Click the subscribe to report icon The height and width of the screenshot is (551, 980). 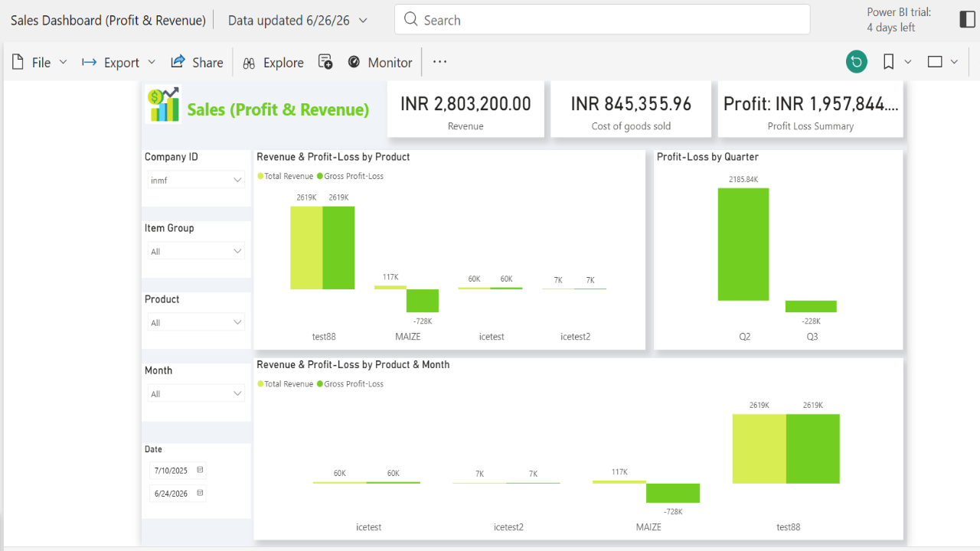click(325, 62)
